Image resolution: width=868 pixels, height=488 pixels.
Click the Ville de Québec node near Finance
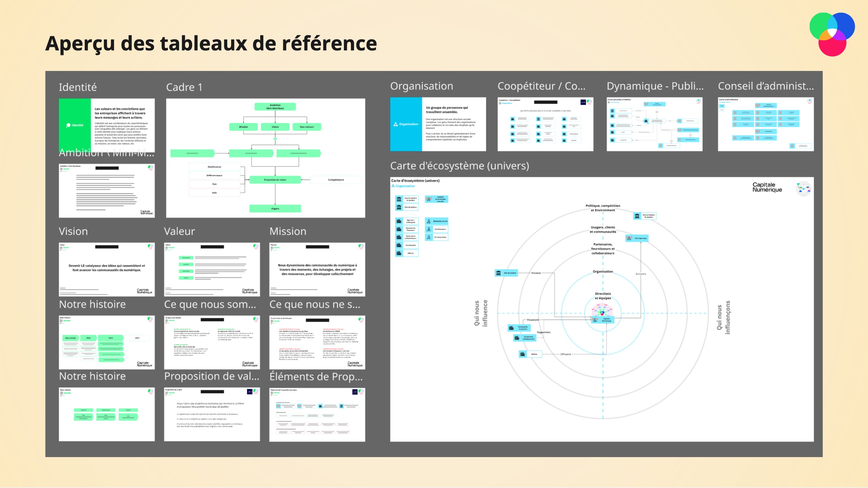point(506,273)
